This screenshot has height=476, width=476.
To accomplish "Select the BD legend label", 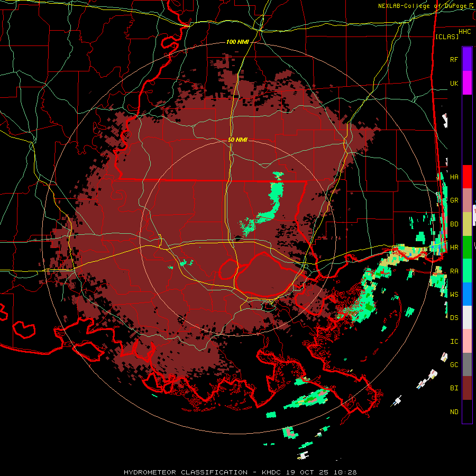I will point(454,224).
